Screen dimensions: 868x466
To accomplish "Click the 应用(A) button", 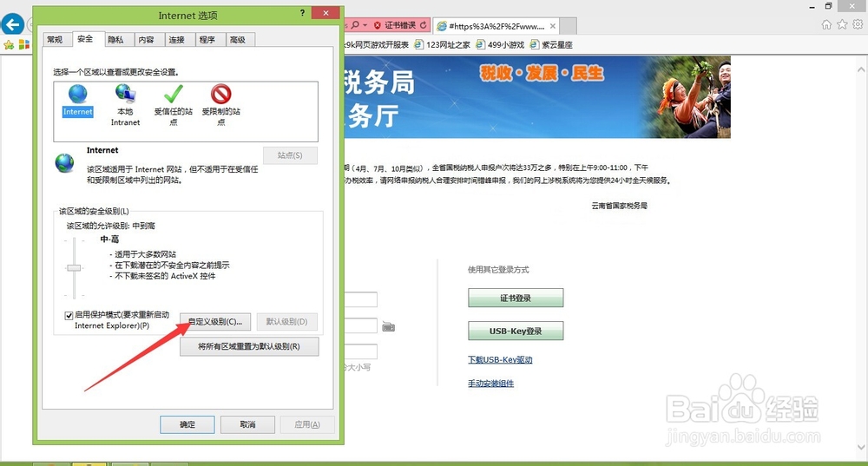I will coord(307,424).
